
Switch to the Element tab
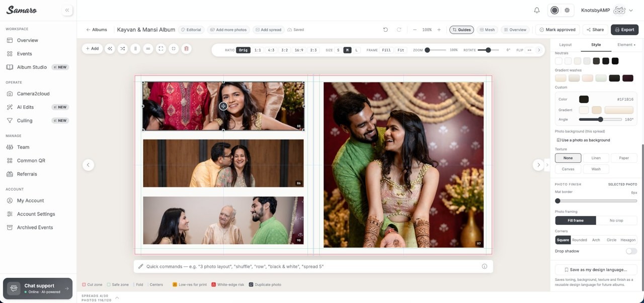[x=626, y=45]
